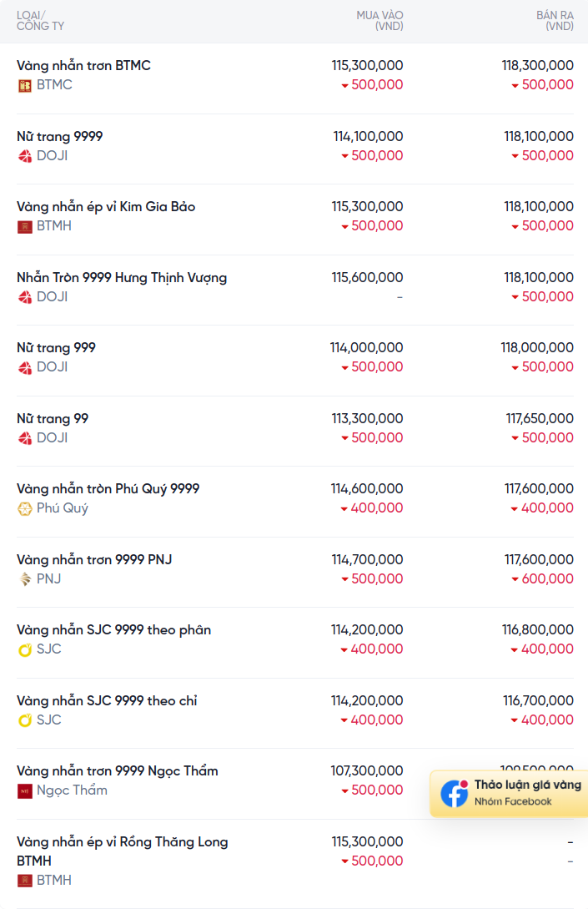This screenshot has width=588, height=909.
Task: Click sell price 117,650,000 for Nữ trang 99
Action: coord(540,418)
